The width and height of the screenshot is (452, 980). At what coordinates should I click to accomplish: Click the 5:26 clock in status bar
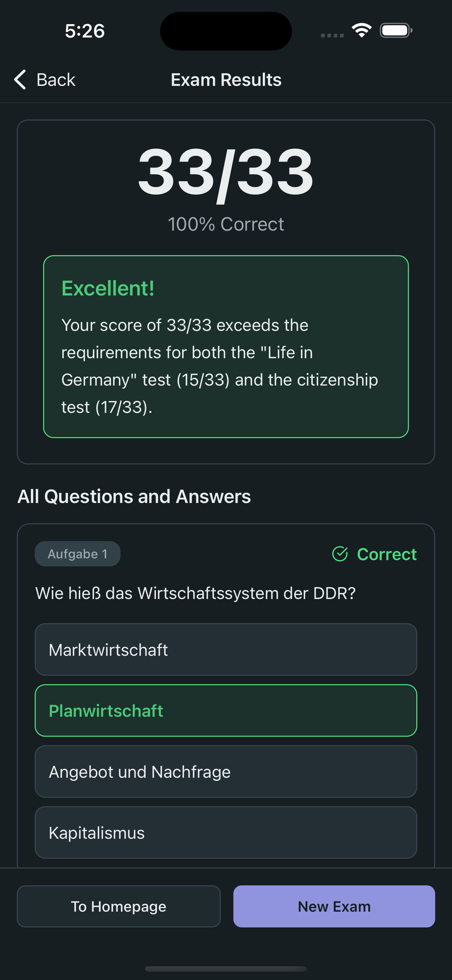(84, 31)
